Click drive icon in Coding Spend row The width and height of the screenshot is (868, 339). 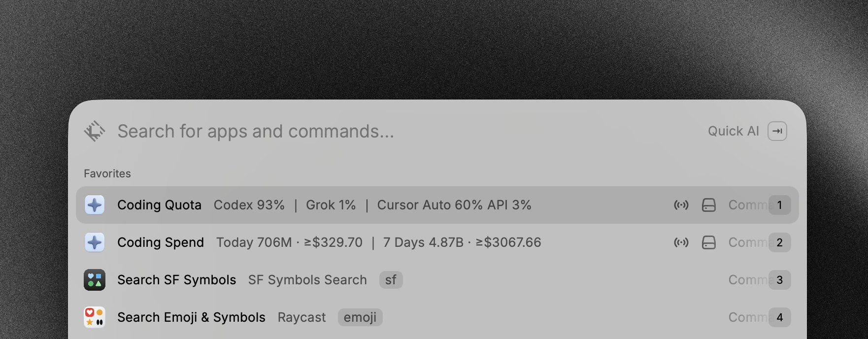(x=709, y=242)
